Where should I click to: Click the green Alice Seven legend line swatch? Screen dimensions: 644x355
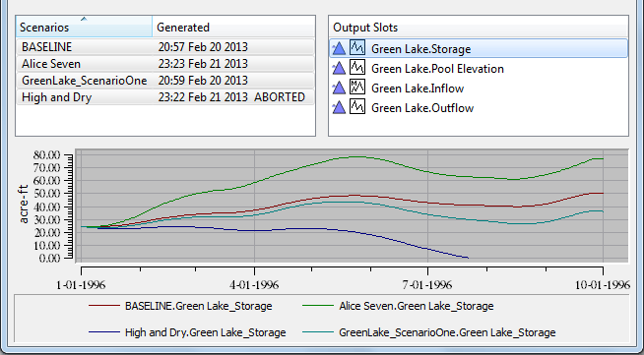pos(318,306)
